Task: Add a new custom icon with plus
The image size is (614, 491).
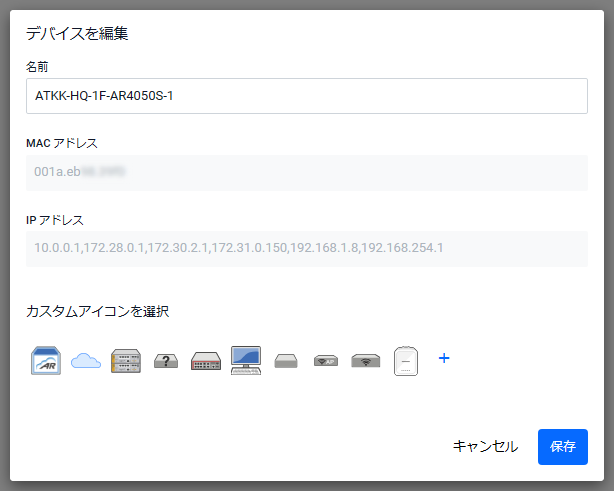Action: coord(445,358)
